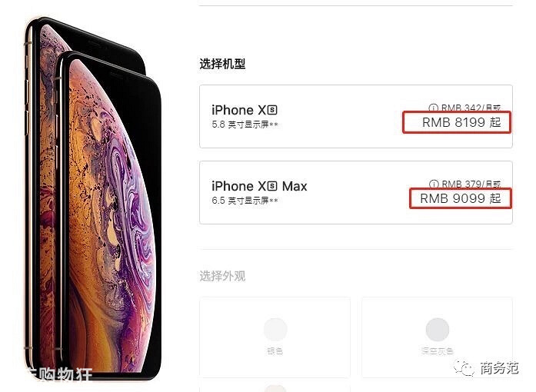The image size is (536, 392).
Task: Choose the partially visible gold swatch at bottom
Action: pos(275,388)
